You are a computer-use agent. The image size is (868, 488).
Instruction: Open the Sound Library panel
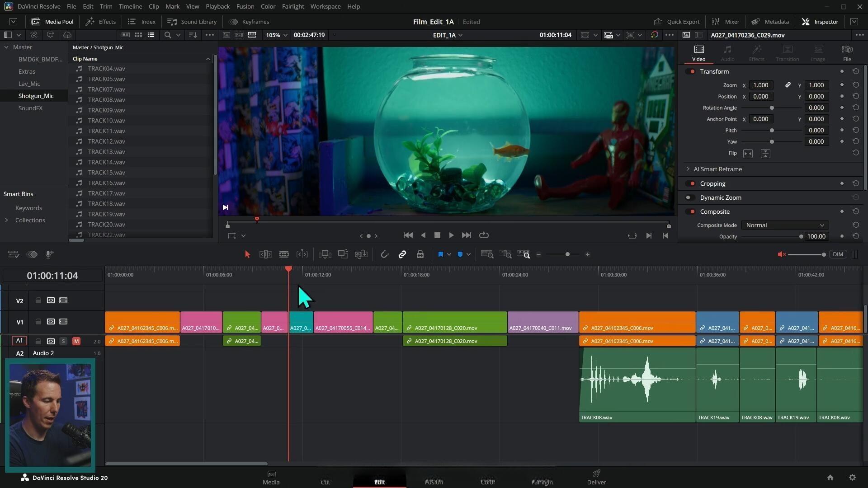coord(192,22)
